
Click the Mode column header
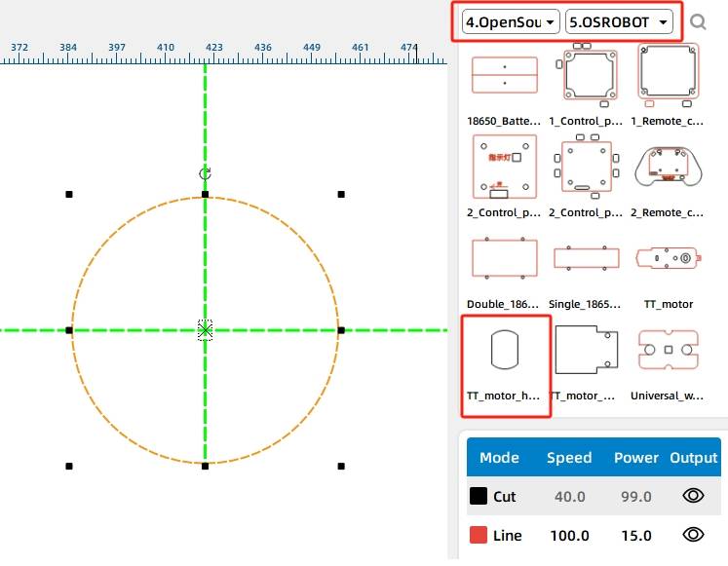click(x=499, y=458)
